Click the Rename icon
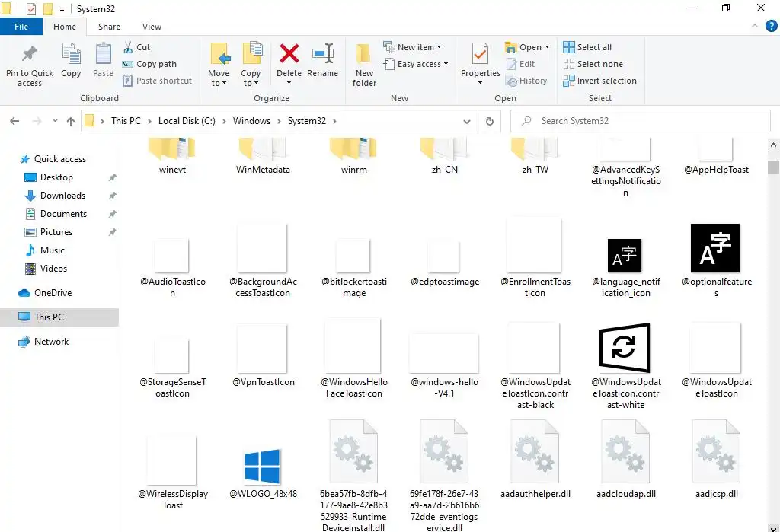Image resolution: width=780 pixels, height=532 pixels. (322, 54)
